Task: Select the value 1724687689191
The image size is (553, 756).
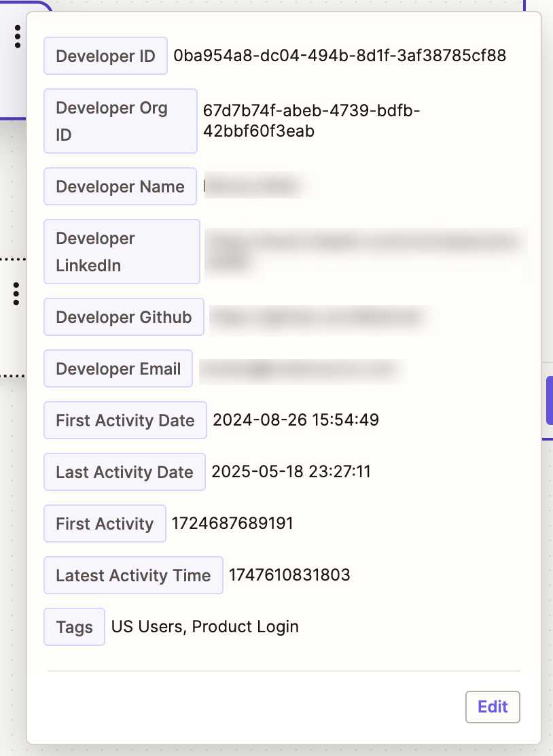Action: [232, 523]
